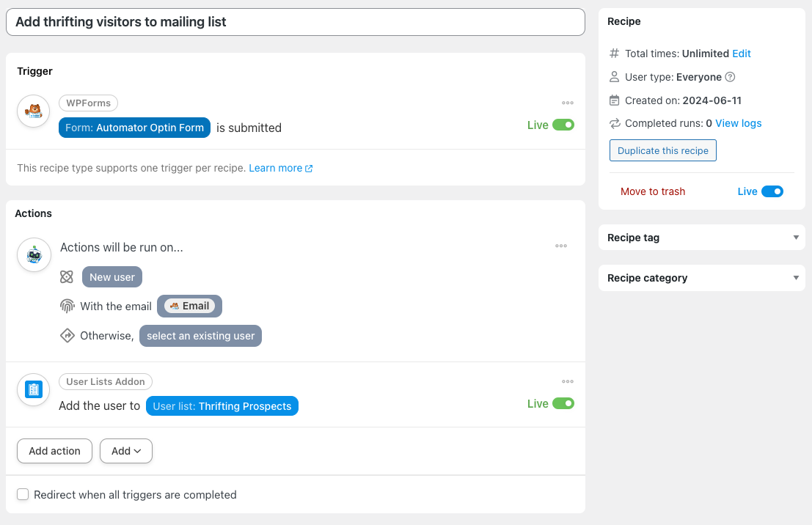Open the trigger's three-dot options menu

[x=567, y=103]
